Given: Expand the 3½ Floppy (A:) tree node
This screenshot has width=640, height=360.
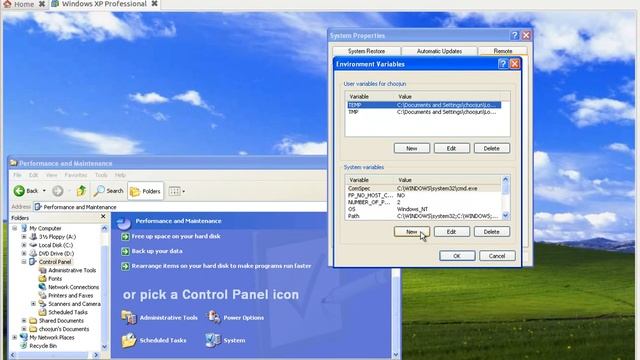Looking at the screenshot, I should [24, 237].
